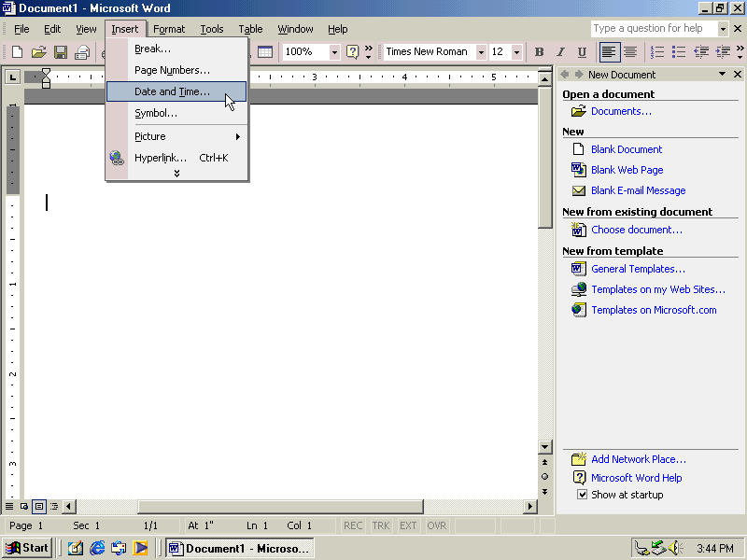Image resolution: width=747 pixels, height=560 pixels.
Task: Open Microsoft Word Help toolbar icon
Action: coord(352,52)
